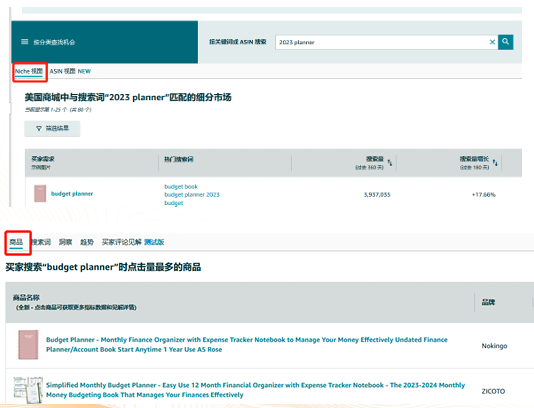This screenshot has width=534, height=408.
Task: Open the ZICOTO planner product image
Action: [28, 390]
